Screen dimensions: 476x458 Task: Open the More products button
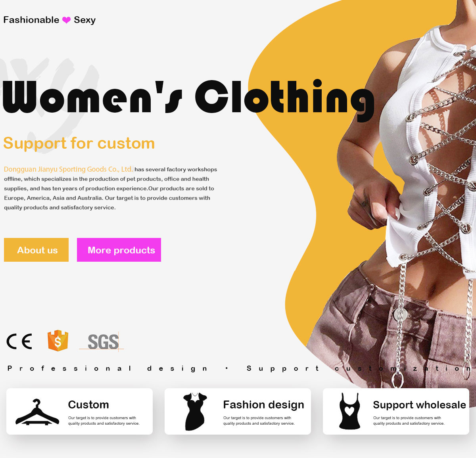(119, 250)
